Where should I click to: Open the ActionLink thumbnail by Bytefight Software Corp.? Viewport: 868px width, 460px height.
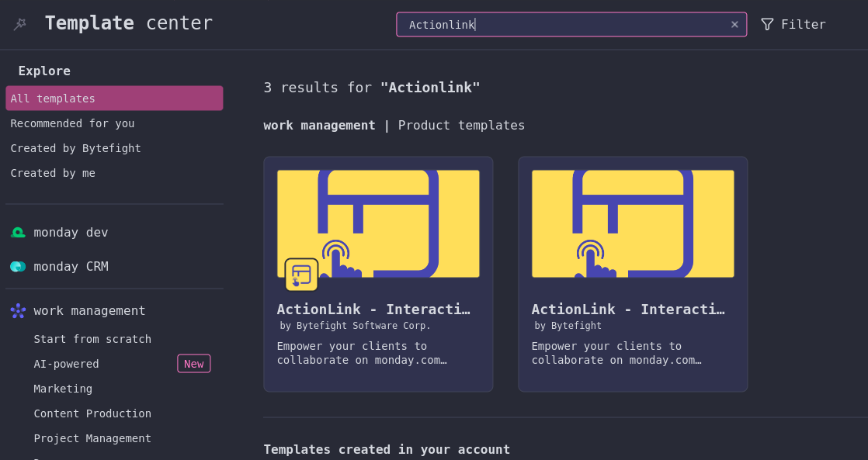(378, 223)
